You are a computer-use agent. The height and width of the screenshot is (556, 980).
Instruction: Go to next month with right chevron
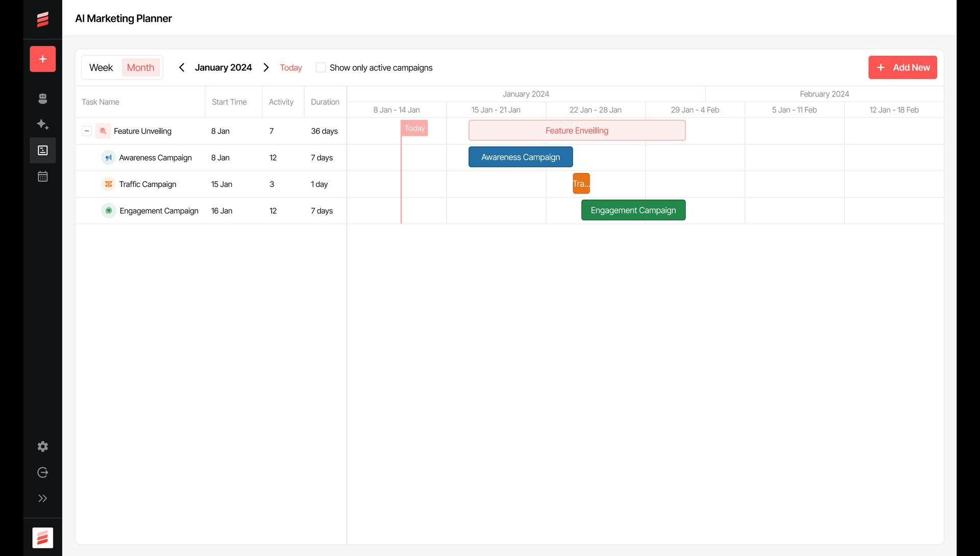pyautogui.click(x=266, y=67)
